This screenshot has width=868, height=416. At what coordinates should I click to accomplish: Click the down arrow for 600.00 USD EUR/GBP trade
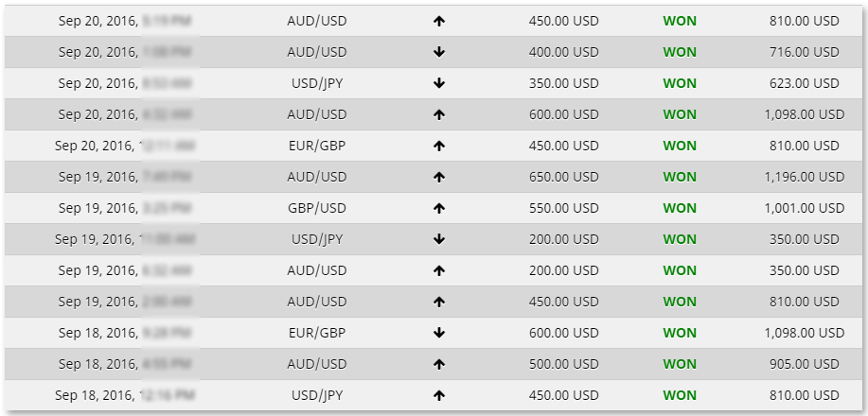[x=439, y=333]
